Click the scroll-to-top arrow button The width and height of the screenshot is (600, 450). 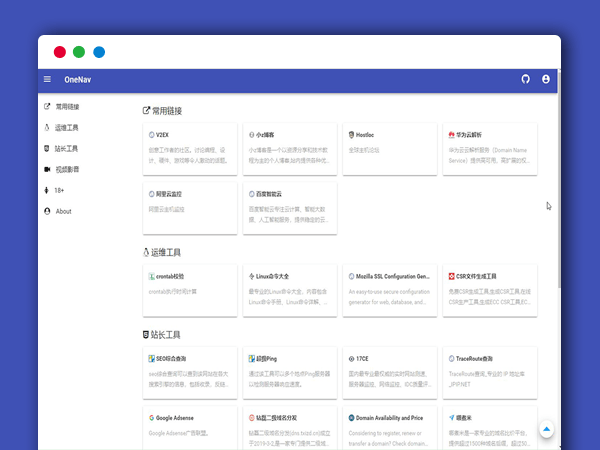pyautogui.click(x=547, y=429)
